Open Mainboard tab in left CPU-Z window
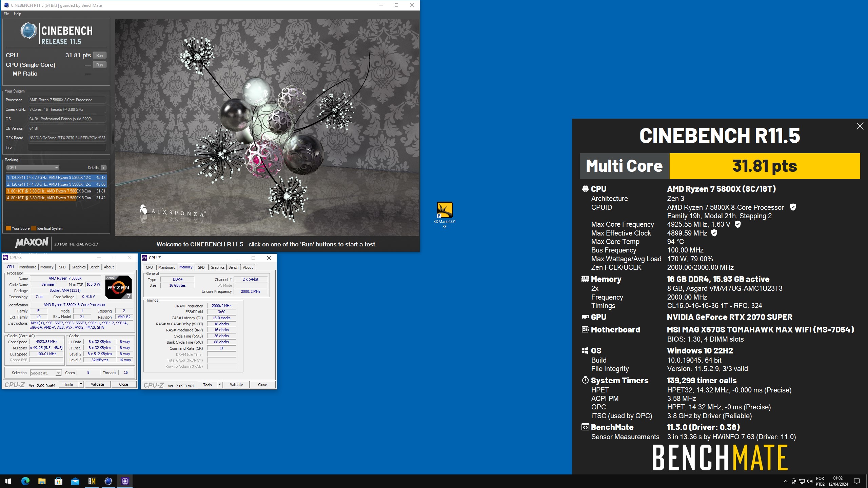The image size is (868, 488). click(x=28, y=267)
